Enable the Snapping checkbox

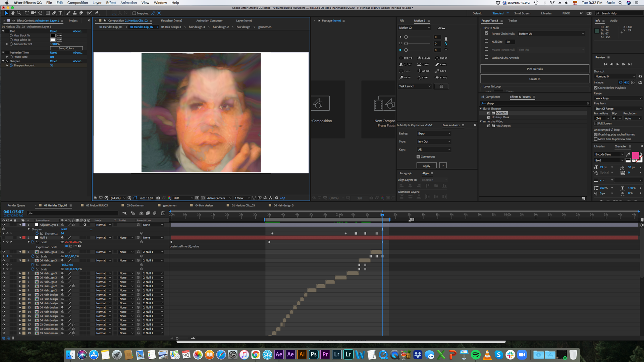click(134, 13)
